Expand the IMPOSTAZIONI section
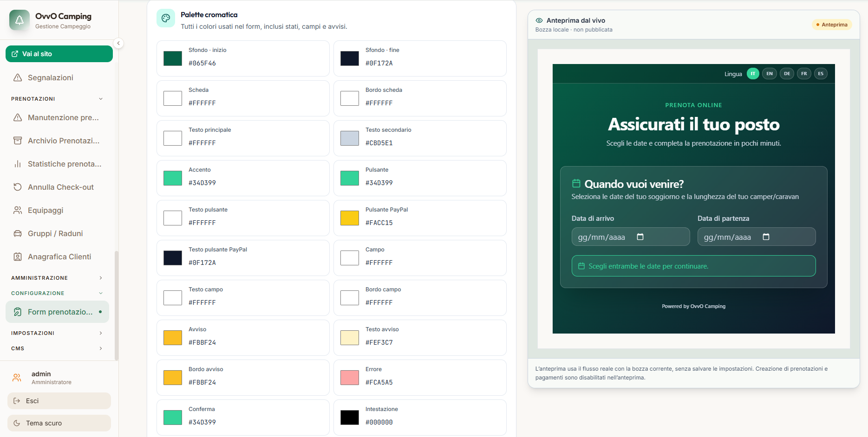868x437 pixels. (57, 333)
